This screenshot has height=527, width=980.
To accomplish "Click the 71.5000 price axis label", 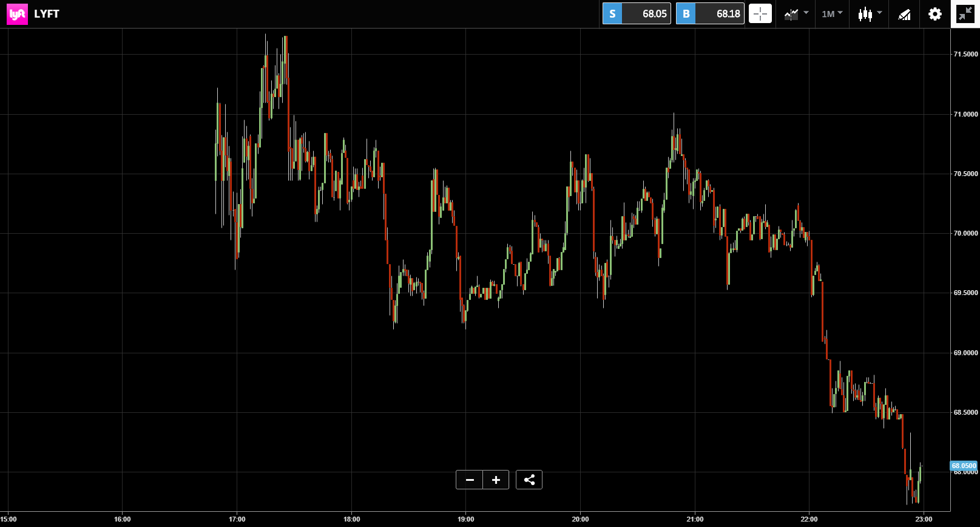I will tap(965, 54).
